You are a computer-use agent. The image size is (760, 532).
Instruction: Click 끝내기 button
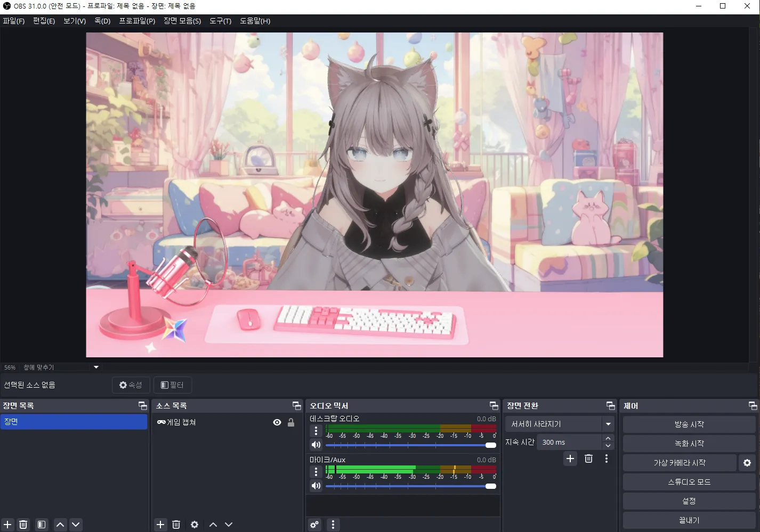coord(689,520)
